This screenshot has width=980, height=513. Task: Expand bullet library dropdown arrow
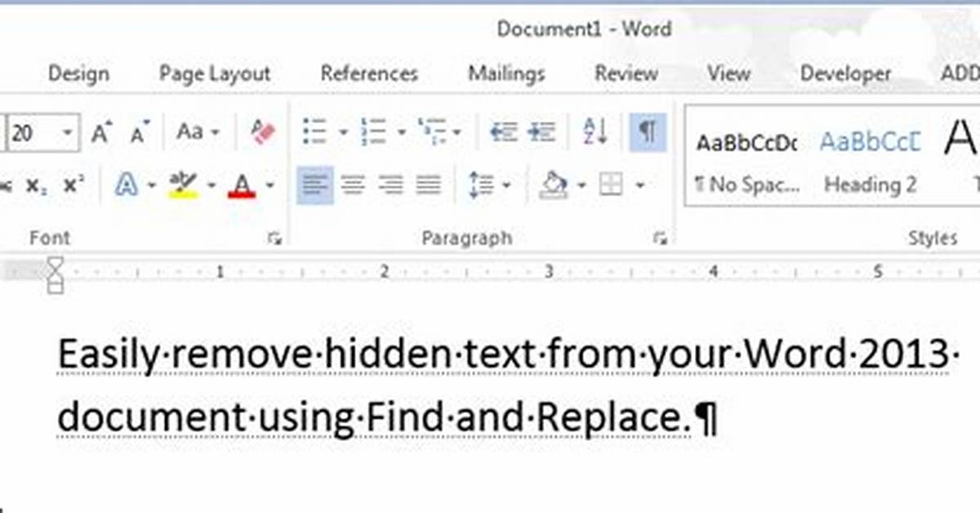point(343,132)
